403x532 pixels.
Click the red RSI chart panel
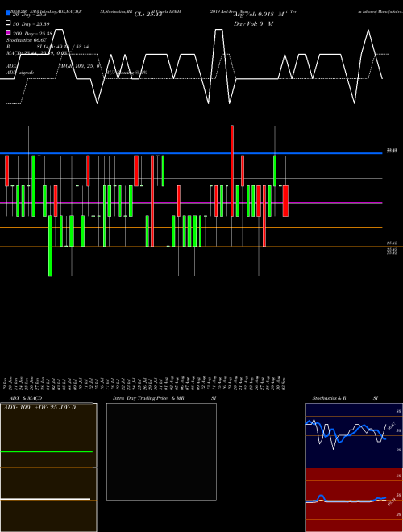coord(354,500)
